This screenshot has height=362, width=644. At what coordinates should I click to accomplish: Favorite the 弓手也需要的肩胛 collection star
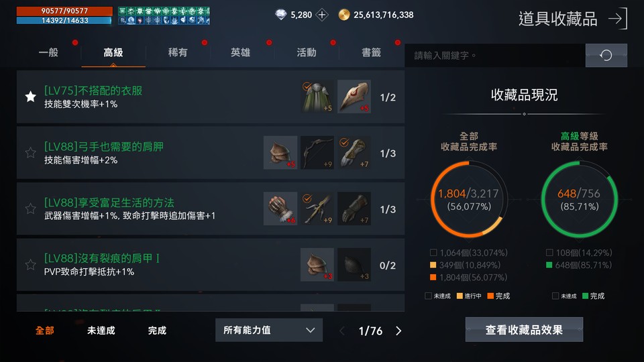click(x=30, y=153)
